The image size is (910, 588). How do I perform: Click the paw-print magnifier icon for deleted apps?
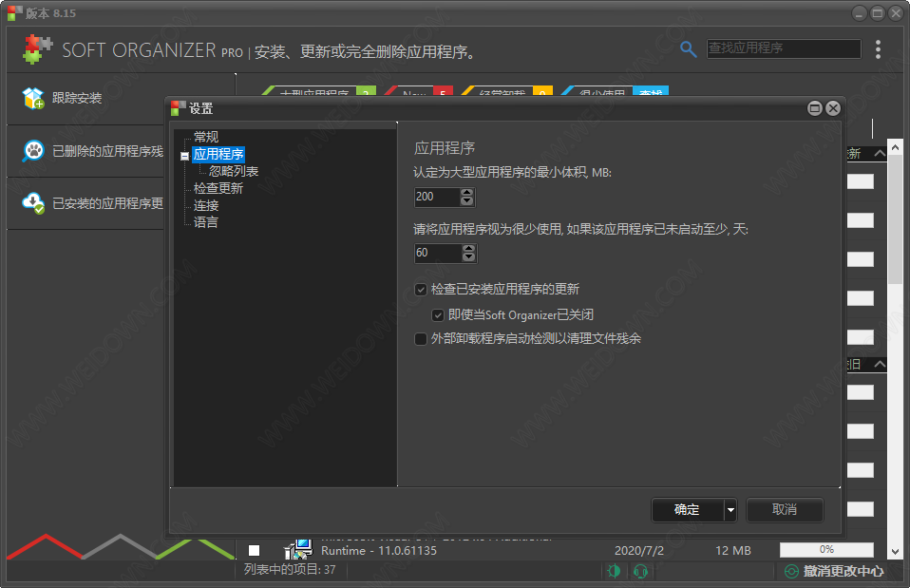click(x=33, y=150)
